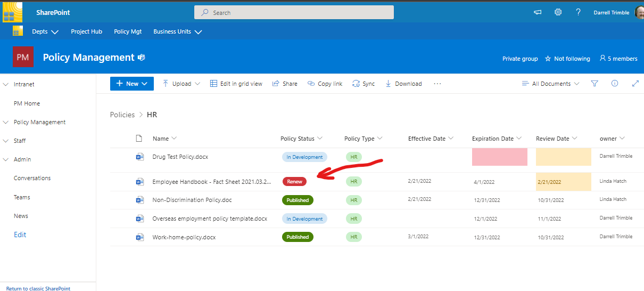
Task: View the 5 members list
Action: tap(618, 59)
